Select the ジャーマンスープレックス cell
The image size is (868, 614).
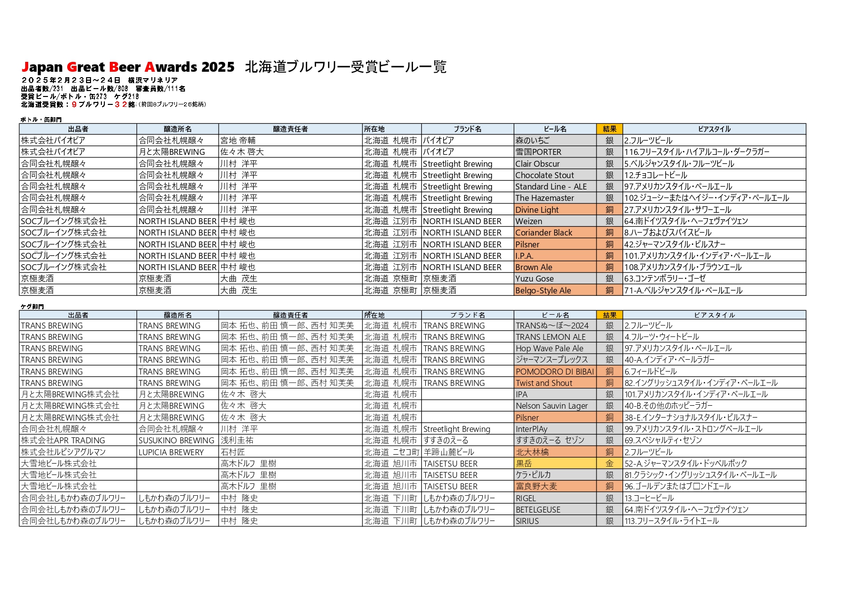click(555, 360)
